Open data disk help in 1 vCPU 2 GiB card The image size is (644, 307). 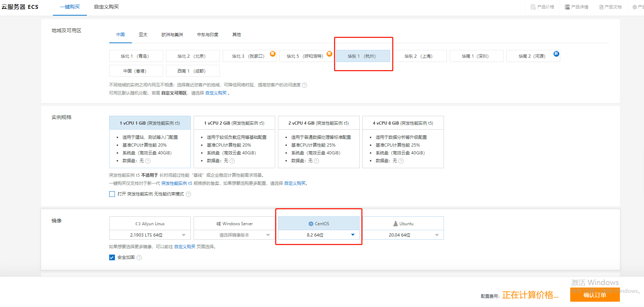click(x=232, y=161)
